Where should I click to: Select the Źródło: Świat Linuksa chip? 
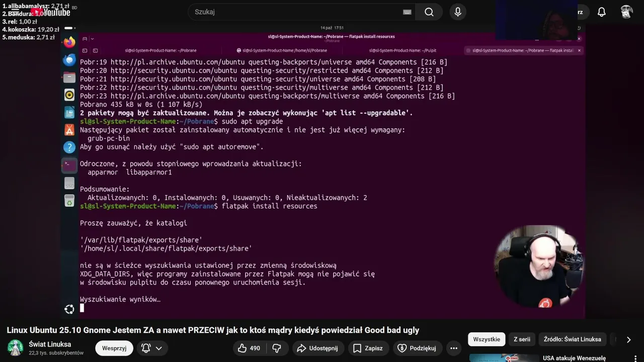click(572, 339)
